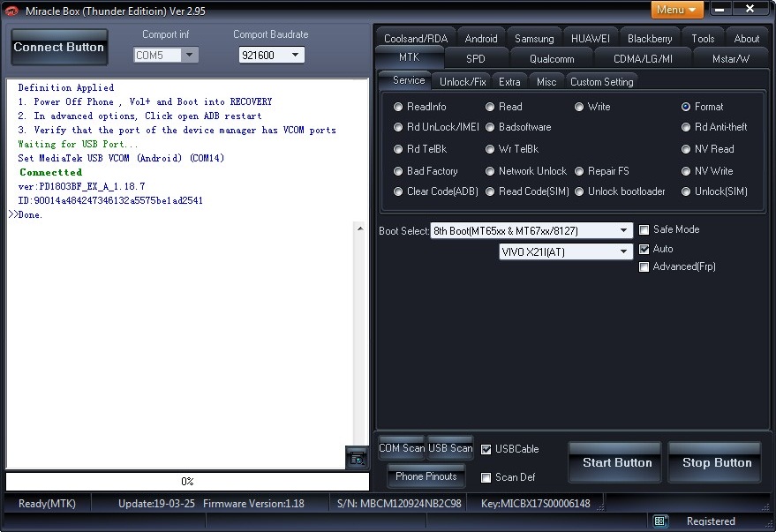The height and width of the screenshot is (532, 776).
Task: Uncheck the Auto checkbox
Action: (x=644, y=249)
